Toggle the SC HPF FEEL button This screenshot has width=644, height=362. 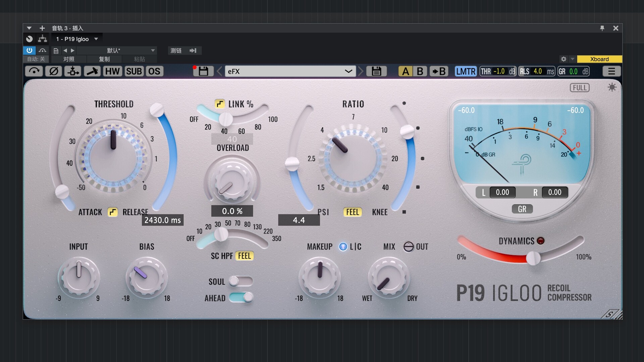click(245, 256)
